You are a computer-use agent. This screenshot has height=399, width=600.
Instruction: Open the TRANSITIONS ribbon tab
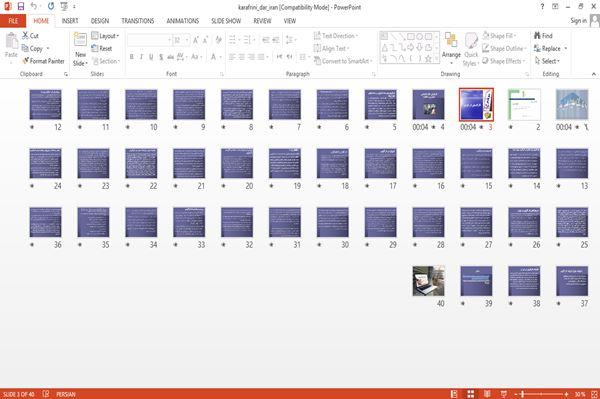[x=138, y=21]
